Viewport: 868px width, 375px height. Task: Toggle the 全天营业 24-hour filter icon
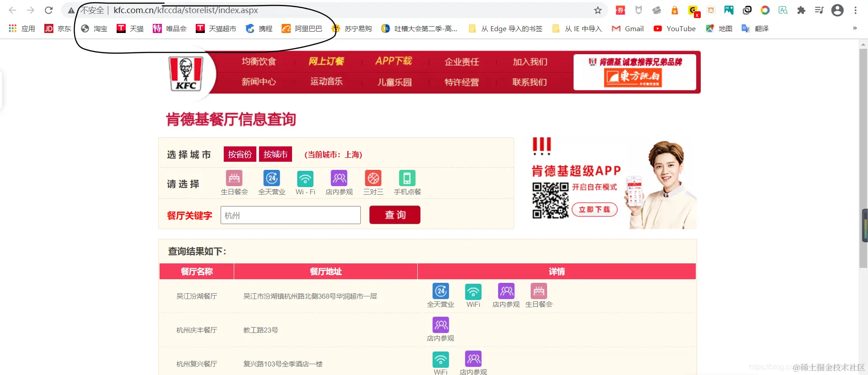tap(272, 178)
